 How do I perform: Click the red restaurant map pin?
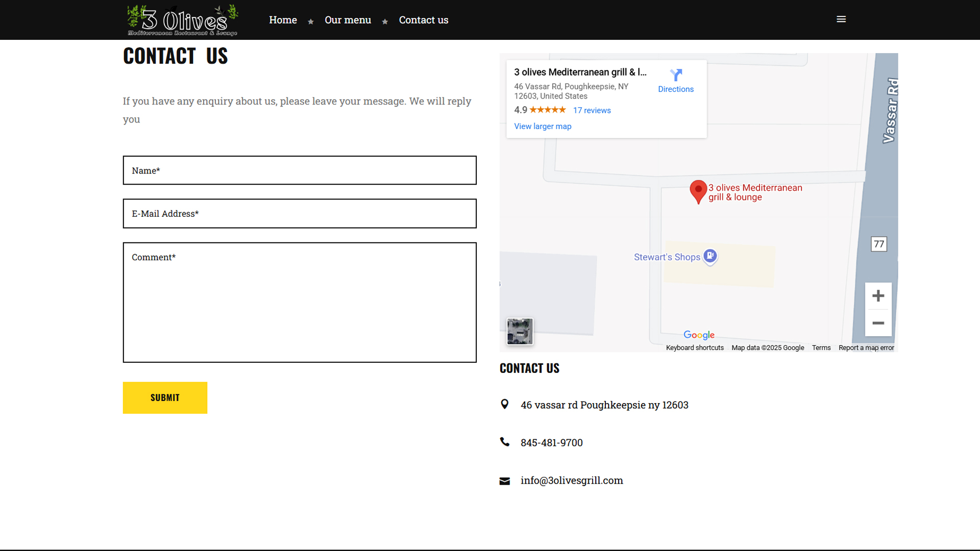tap(698, 191)
